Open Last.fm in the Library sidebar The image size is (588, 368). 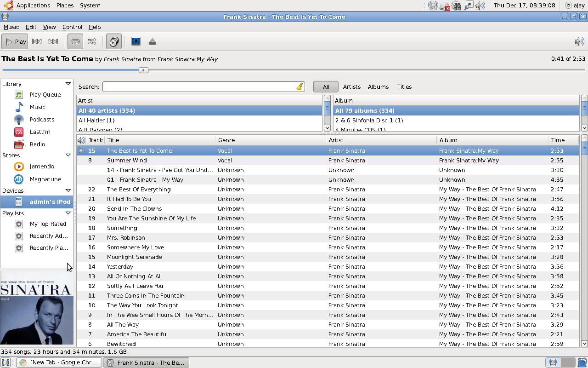40,132
